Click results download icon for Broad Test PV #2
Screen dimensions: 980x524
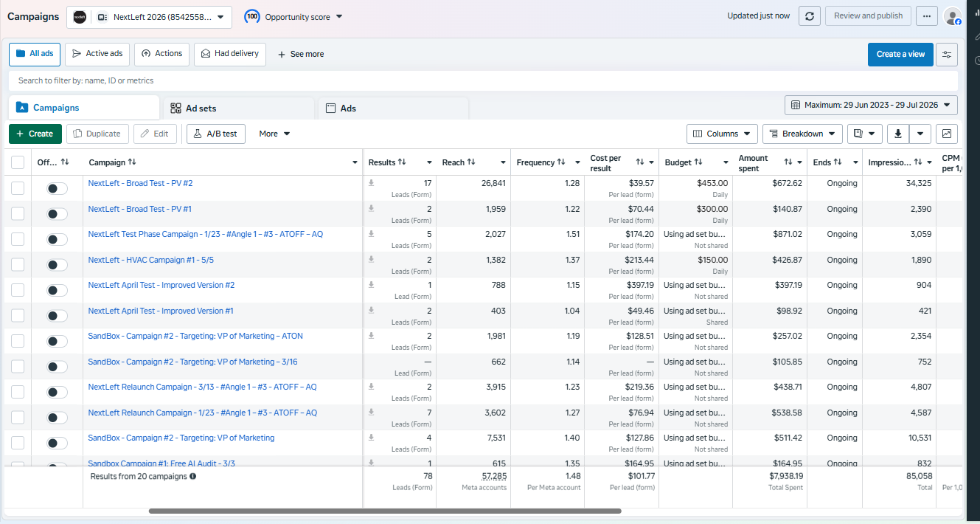[372, 183]
